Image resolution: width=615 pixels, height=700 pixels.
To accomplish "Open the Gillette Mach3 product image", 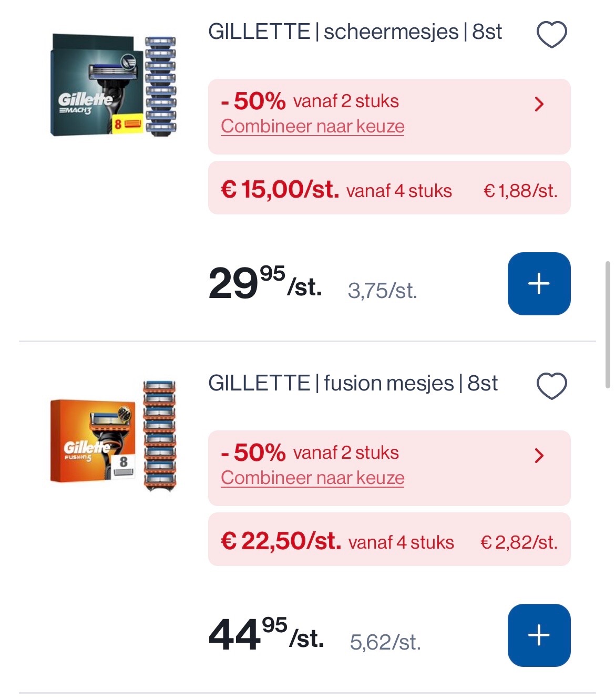I will tap(113, 86).
